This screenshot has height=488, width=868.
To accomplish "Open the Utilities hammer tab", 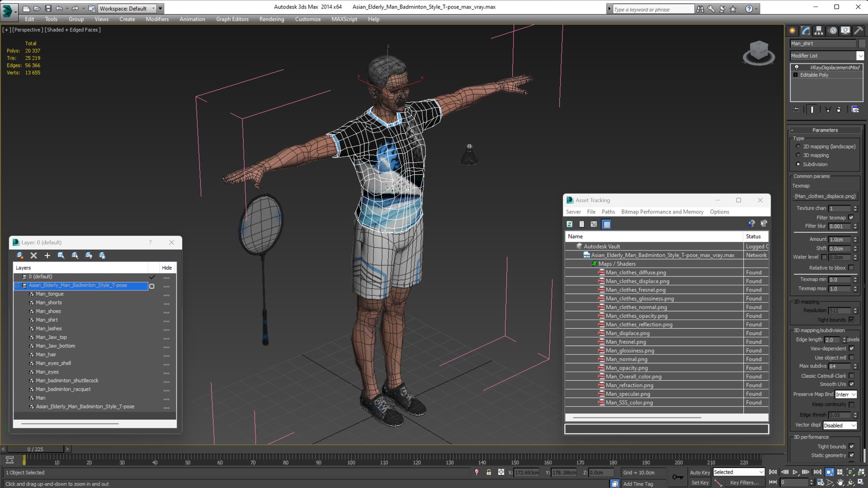I will pos(858,31).
